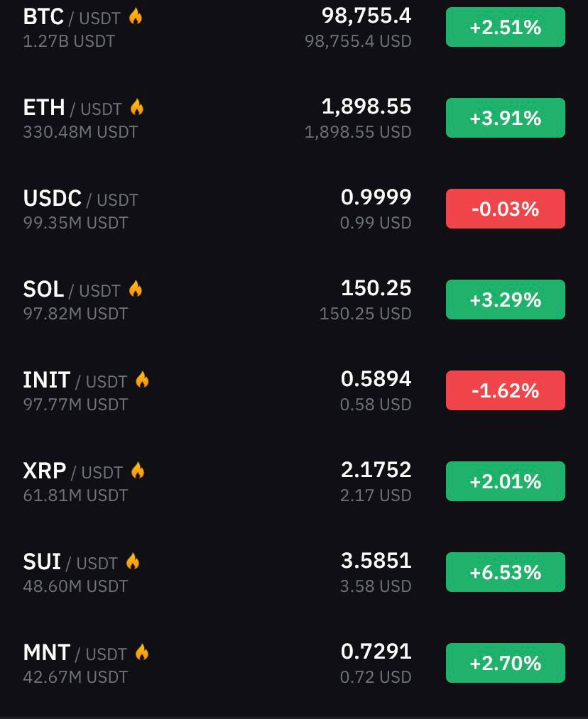Viewport: 588px width, 719px height.
Task: Tap the +3.91% green badge for ETH
Action: (506, 118)
